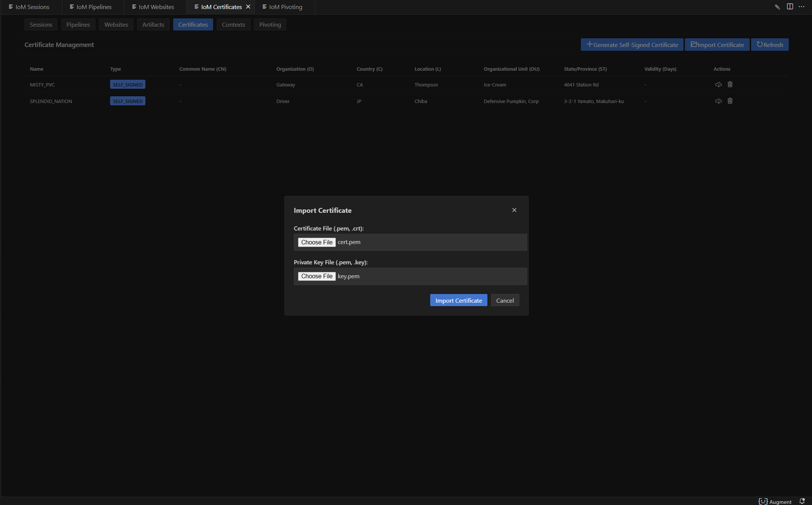Cancel the Import Certificate dialog
This screenshot has height=505, width=812.
pyautogui.click(x=505, y=300)
